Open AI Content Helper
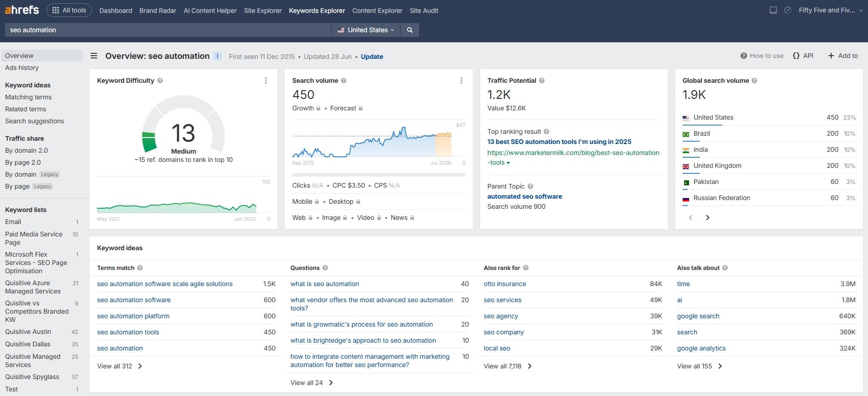868x396 pixels. pos(210,10)
